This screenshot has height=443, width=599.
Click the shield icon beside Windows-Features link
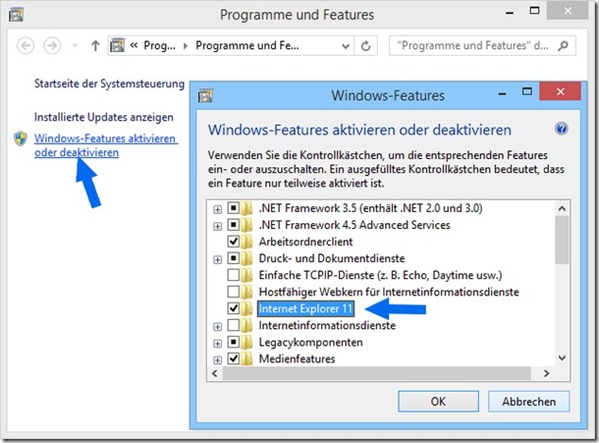pos(21,139)
